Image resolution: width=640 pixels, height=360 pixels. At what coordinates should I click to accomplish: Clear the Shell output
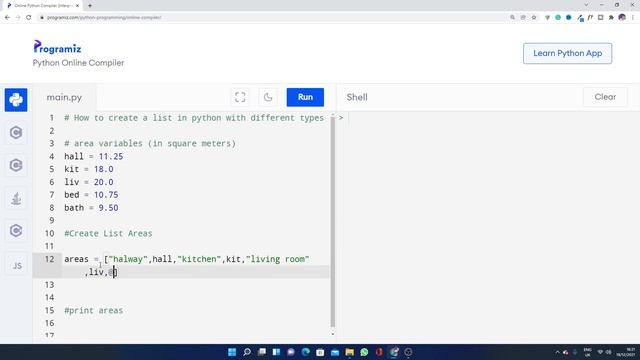[x=605, y=97]
